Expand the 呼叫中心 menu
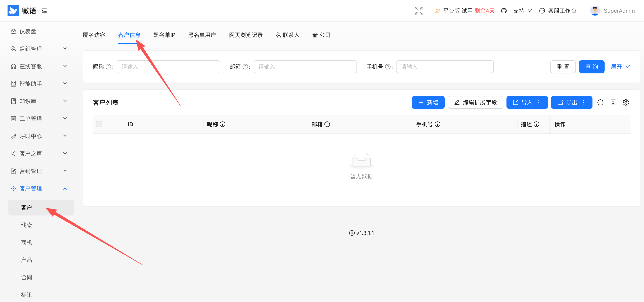The height and width of the screenshot is (302, 644). pos(39,136)
